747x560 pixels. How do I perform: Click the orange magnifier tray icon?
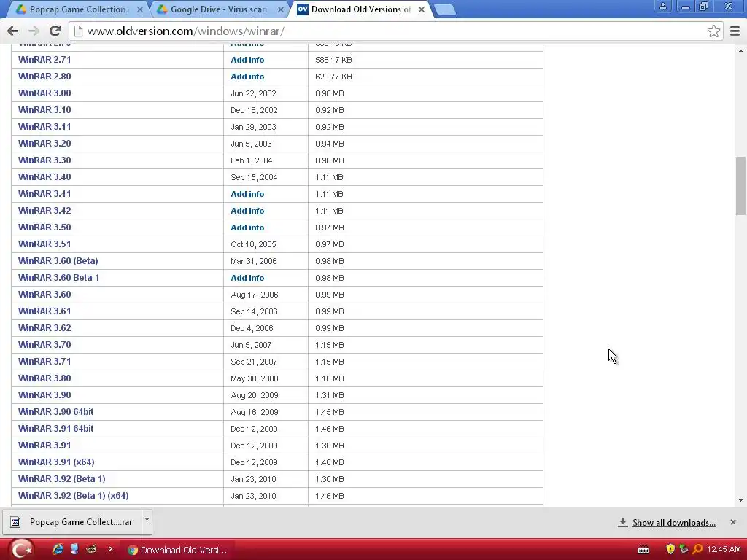pos(697,550)
